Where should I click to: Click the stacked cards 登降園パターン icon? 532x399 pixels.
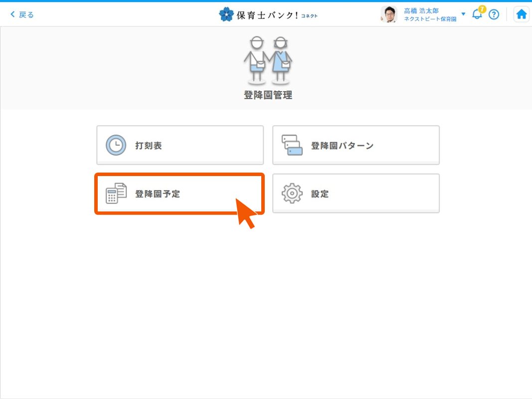(292, 145)
